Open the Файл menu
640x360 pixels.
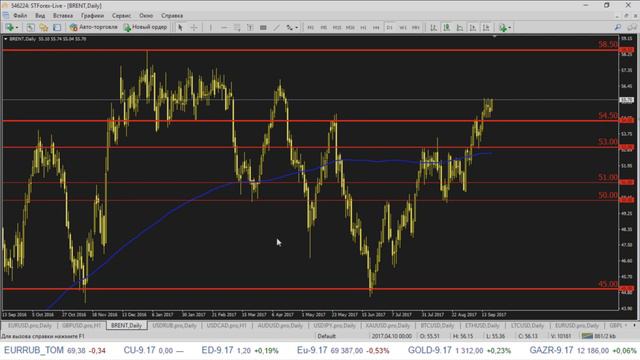(x=20, y=16)
